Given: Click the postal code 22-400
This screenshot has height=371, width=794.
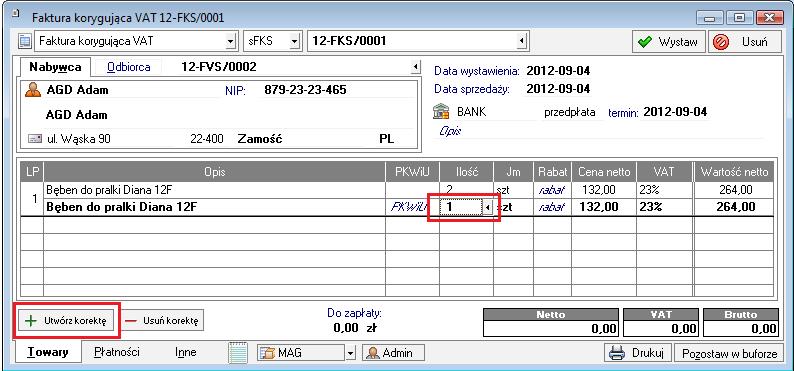Looking at the screenshot, I should (207, 139).
